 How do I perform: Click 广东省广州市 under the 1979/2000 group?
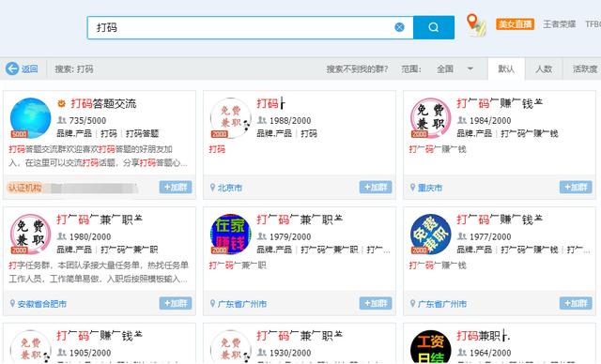(x=242, y=304)
